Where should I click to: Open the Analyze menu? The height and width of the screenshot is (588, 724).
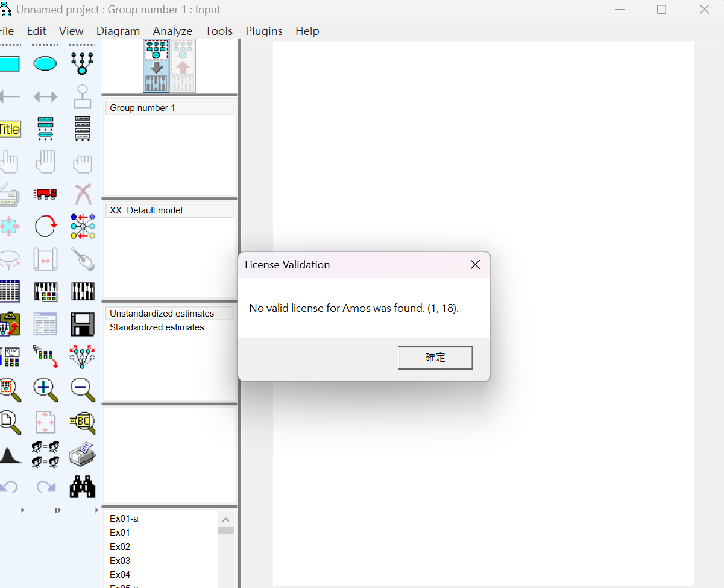172,31
